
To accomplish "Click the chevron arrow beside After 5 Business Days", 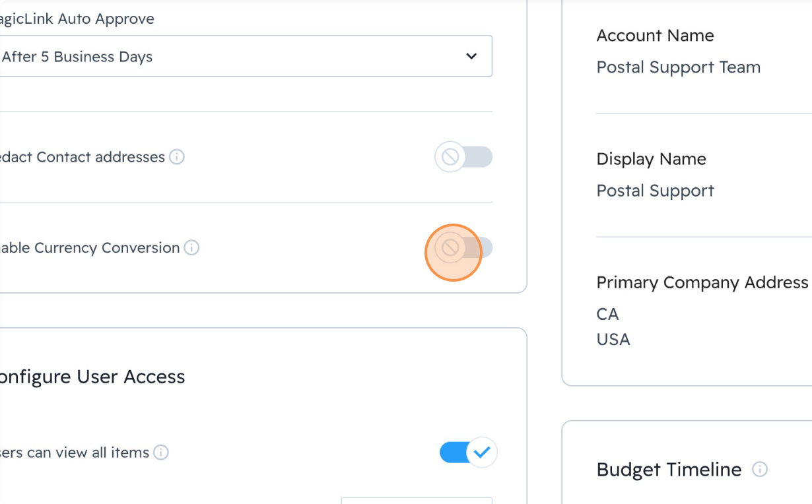I will (x=471, y=57).
